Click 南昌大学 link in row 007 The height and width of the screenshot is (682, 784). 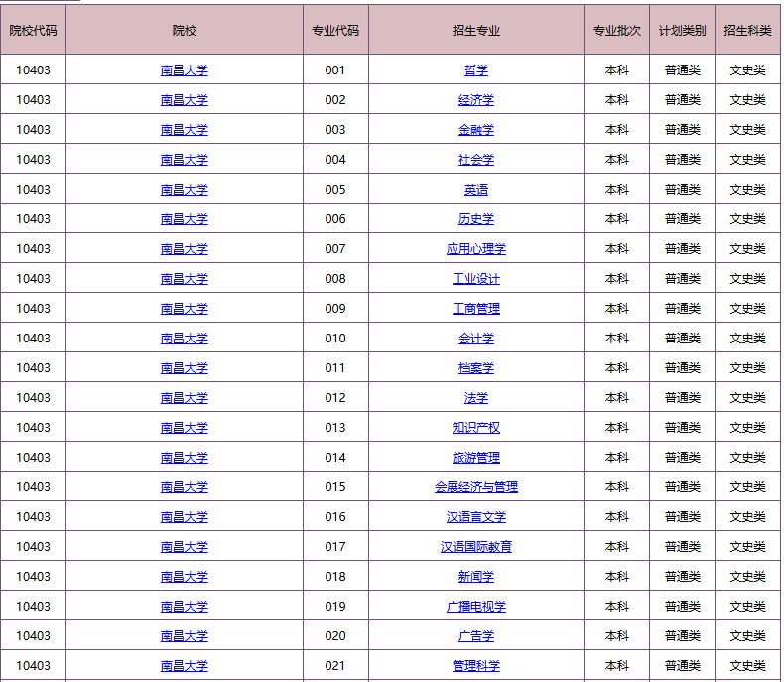pos(184,249)
